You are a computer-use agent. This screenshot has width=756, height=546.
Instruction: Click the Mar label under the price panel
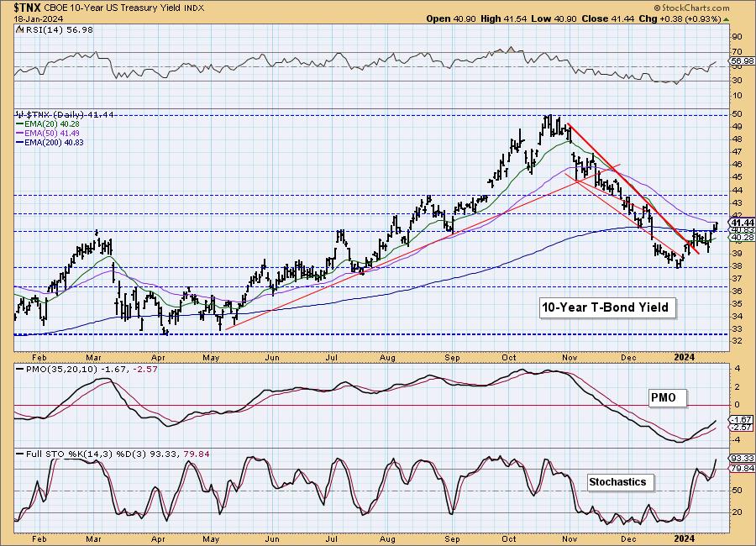93,357
